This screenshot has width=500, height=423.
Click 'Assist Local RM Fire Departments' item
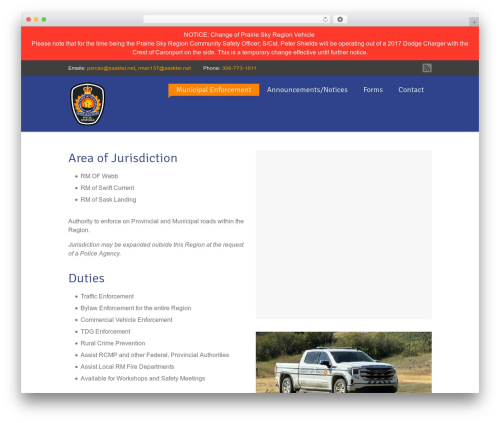(x=127, y=366)
